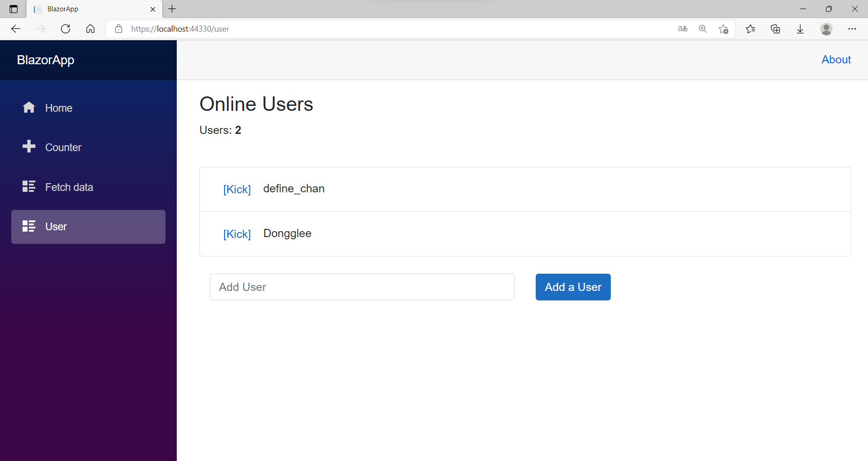Click the list icon next to Fetch data
Viewport: 868px width, 461px height.
pyautogui.click(x=29, y=186)
